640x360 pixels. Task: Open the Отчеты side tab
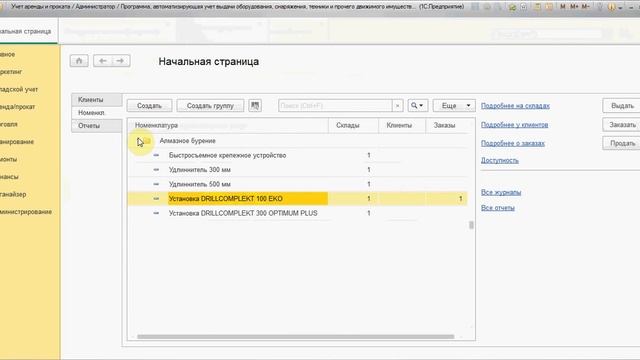97,126
